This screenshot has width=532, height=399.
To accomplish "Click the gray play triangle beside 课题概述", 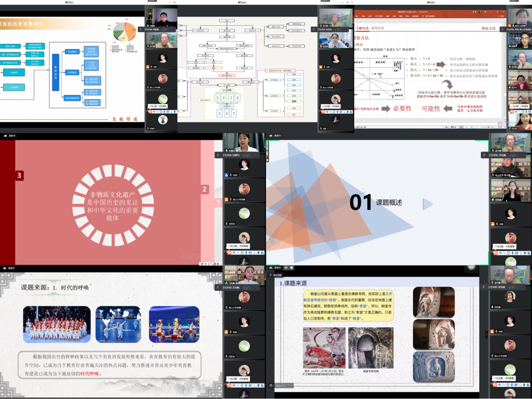I will tap(428, 203).
